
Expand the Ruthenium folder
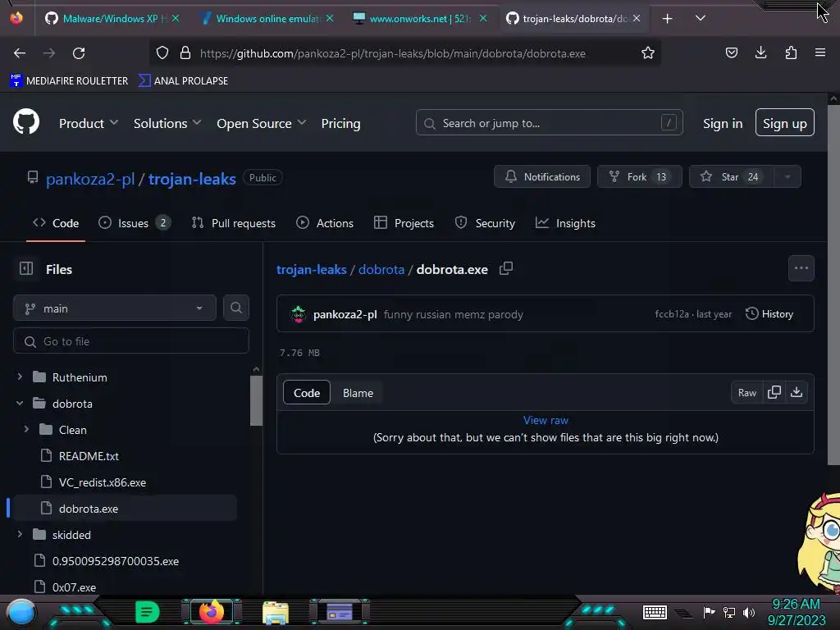(20, 377)
